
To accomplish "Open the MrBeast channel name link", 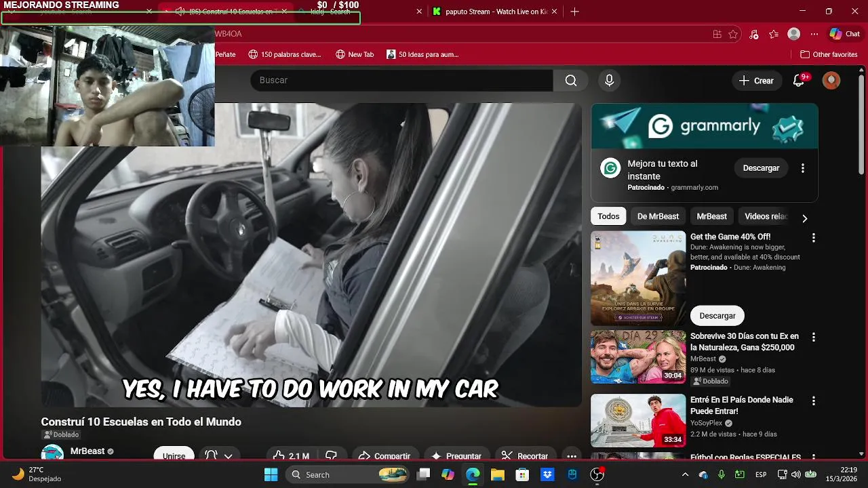I will coord(87,451).
